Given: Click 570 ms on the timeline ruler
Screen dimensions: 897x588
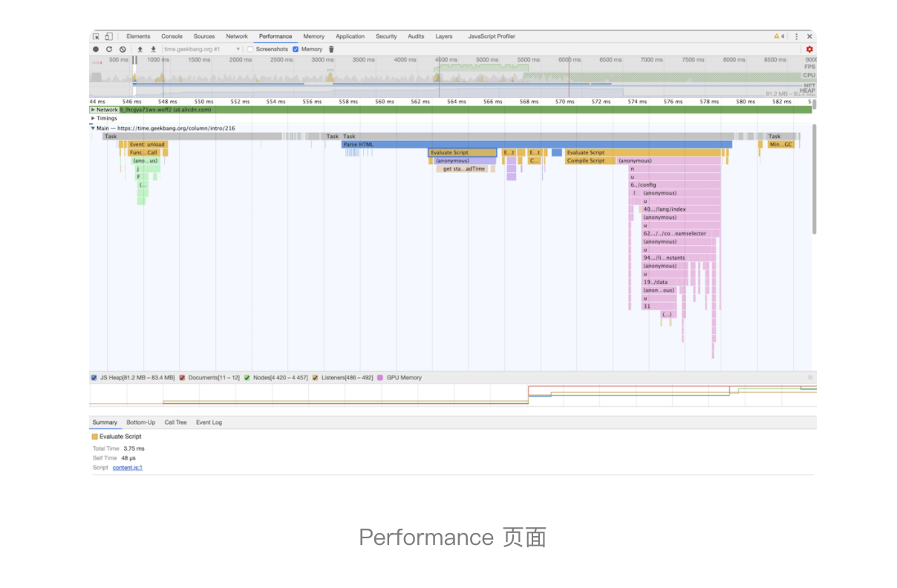Looking at the screenshot, I should click(x=564, y=101).
